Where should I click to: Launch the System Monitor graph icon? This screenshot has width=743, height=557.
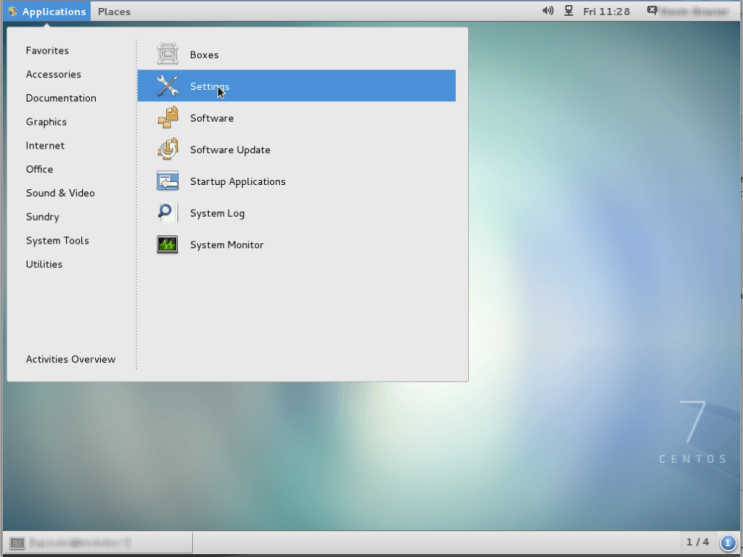click(x=167, y=245)
